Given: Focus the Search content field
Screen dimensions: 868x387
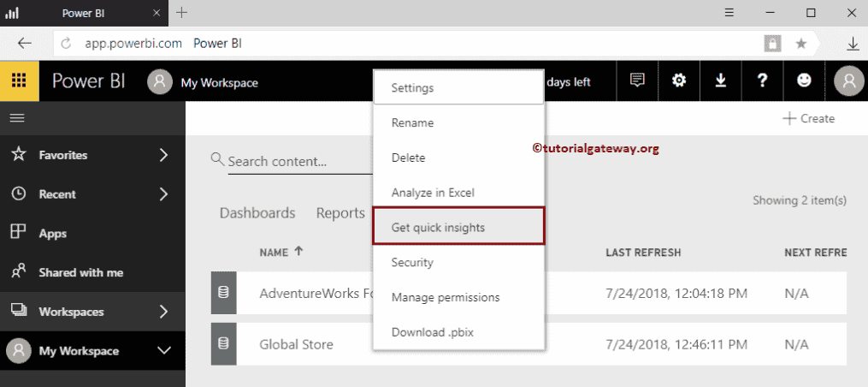Looking at the screenshot, I should click(x=299, y=161).
